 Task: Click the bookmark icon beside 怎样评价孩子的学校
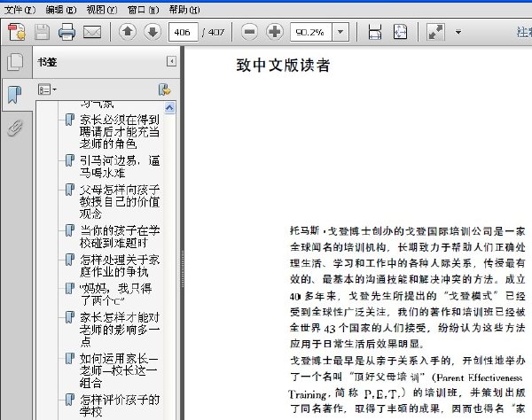click(x=69, y=400)
